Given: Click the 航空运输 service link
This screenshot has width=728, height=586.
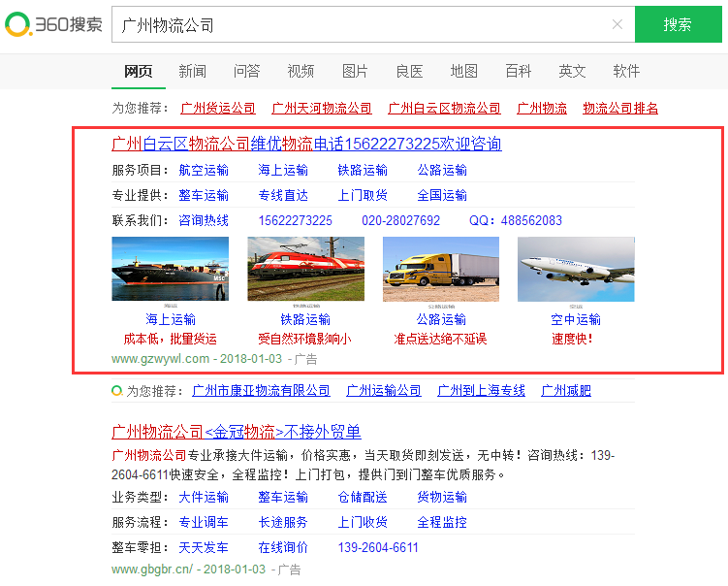Looking at the screenshot, I should (x=204, y=170).
